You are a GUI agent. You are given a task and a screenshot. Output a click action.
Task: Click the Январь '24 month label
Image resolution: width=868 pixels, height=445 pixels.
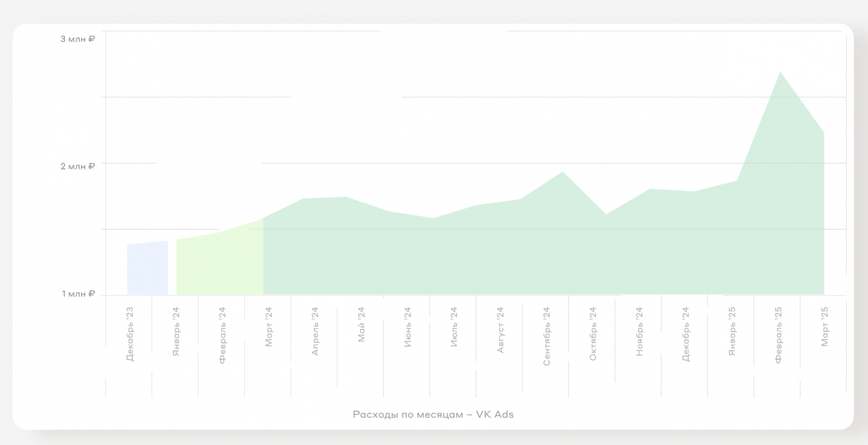[x=176, y=332]
